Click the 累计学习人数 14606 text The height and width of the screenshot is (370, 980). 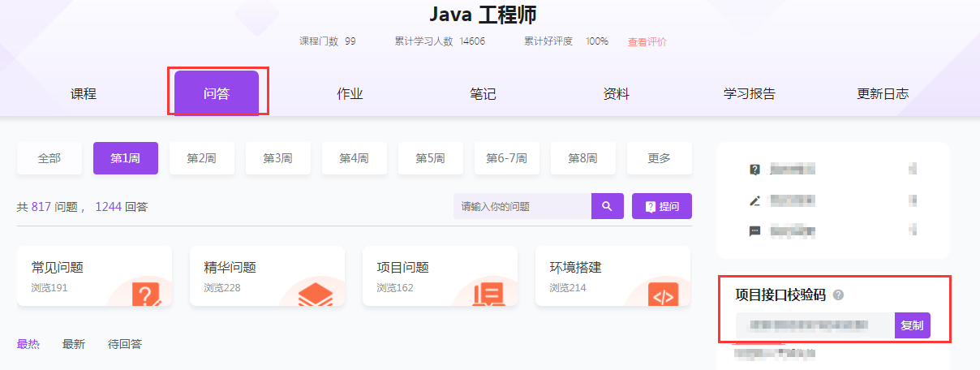(x=440, y=41)
